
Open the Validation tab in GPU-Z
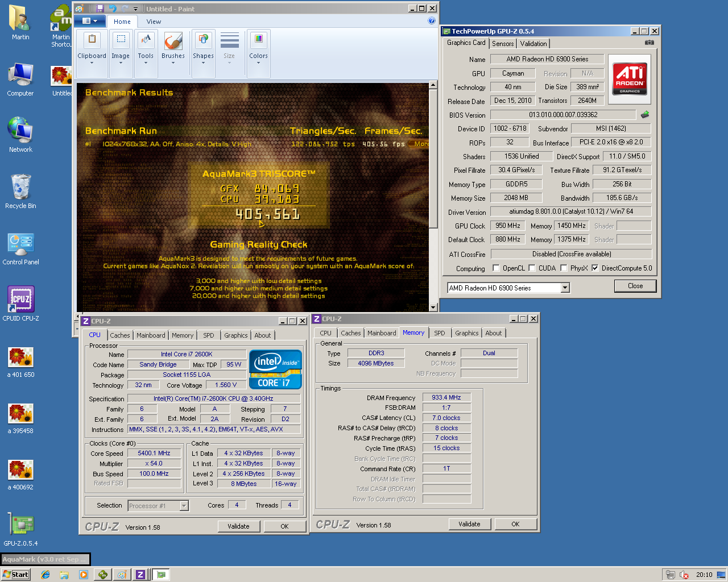pyautogui.click(x=533, y=44)
